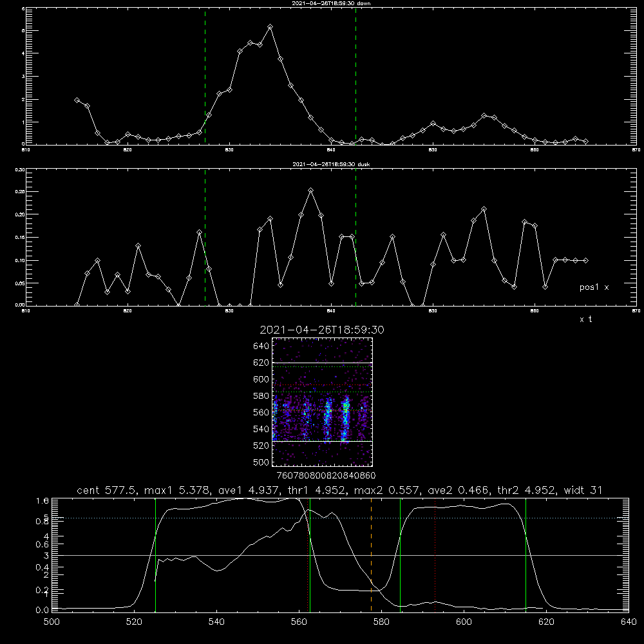Image resolution: width=644 pixels, height=644 pixels.
Task: Click green dashed line near 828 in dawn plot
Action: click(205, 76)
